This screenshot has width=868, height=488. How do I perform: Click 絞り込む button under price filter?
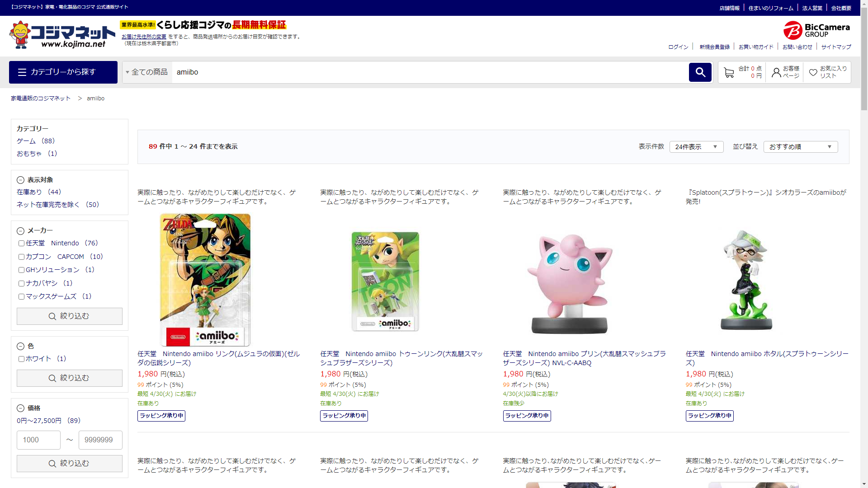click(70, 464)
